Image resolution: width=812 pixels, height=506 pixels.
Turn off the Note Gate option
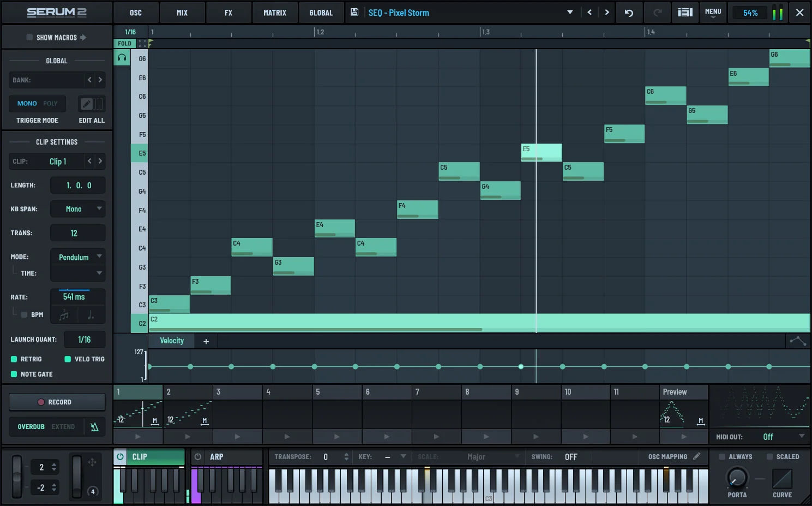point(14,374)
